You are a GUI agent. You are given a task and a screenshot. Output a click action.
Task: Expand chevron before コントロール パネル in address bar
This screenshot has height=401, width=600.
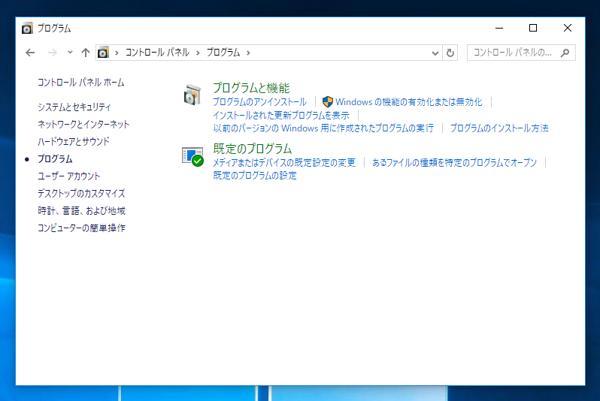(x=117, y=53)
